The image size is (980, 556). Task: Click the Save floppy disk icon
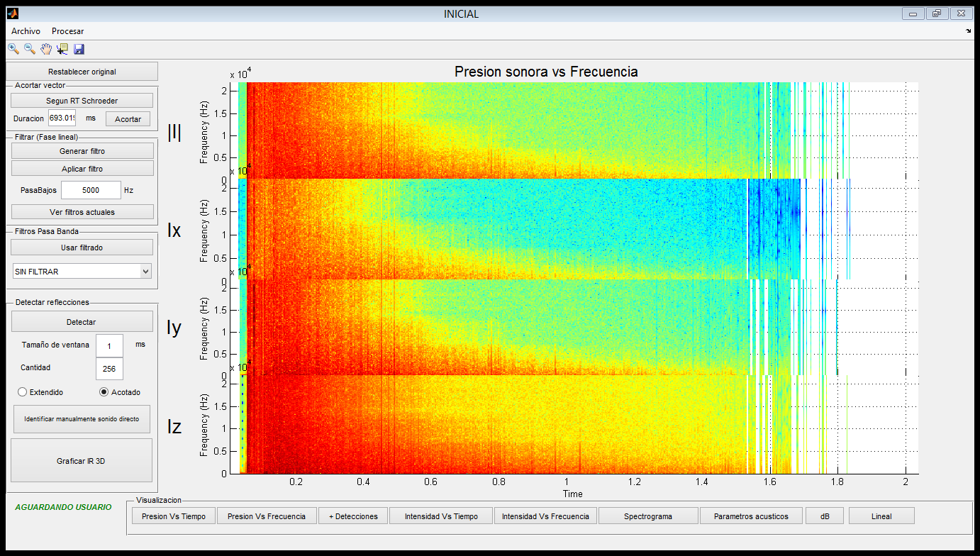(79, 49)
